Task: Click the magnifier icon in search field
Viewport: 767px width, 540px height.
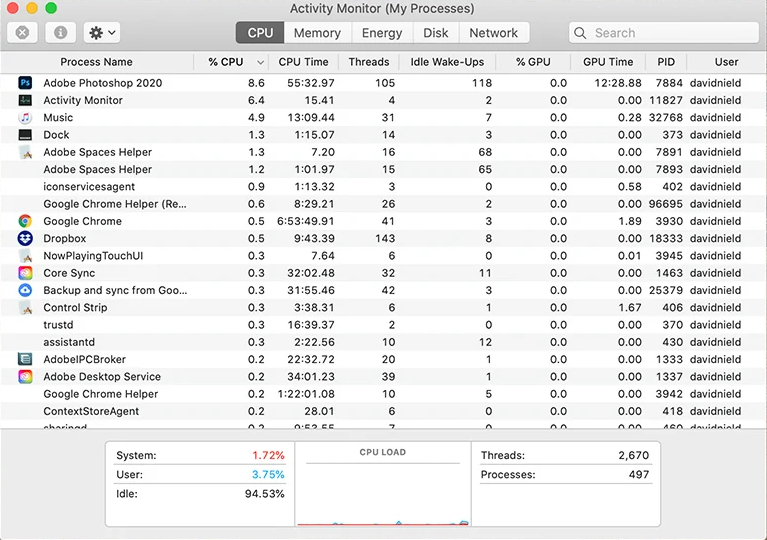Action: click(x=580, y=33)
